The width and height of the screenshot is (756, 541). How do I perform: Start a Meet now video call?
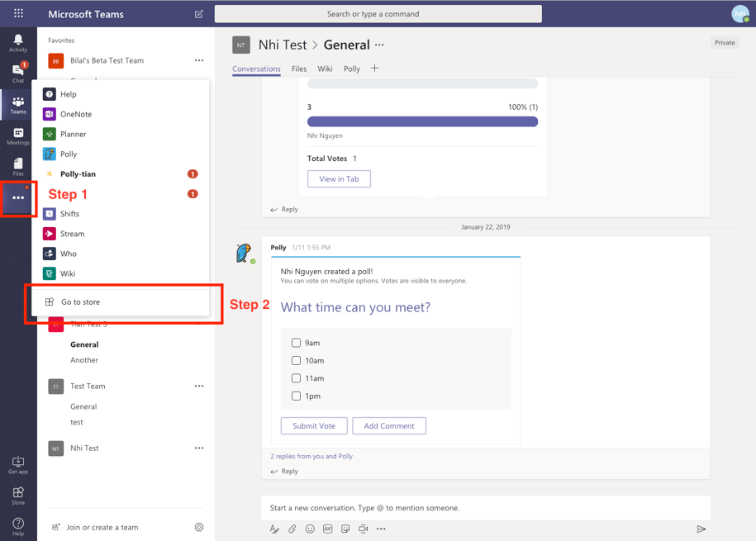point(363,529)
